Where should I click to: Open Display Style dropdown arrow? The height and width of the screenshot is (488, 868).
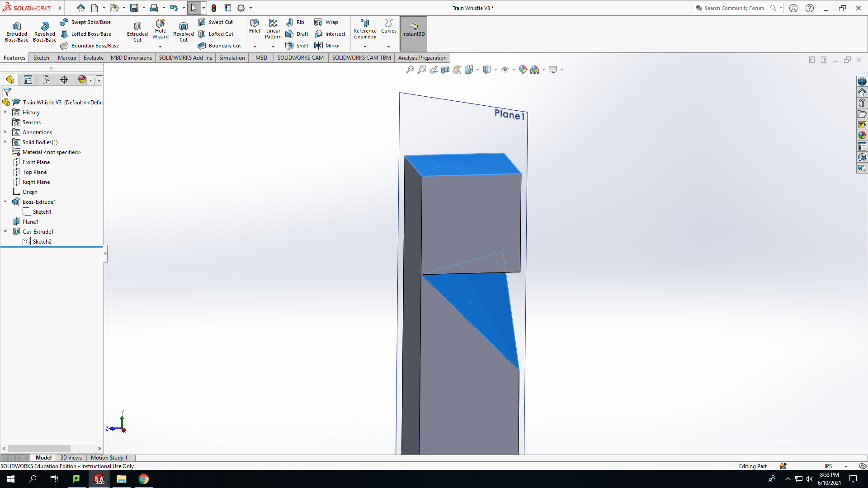click(x=495, y=70)
